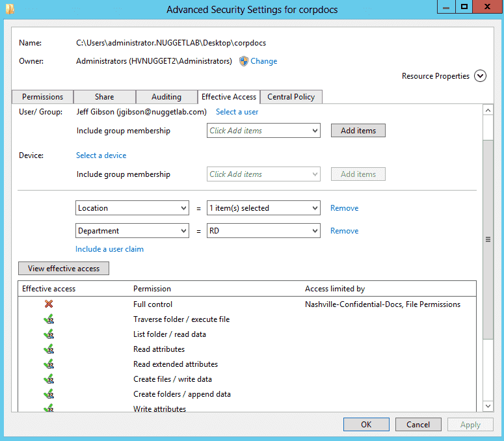The width and height of the screenshot is (504, 441).
Task: Select Create folders / append data text
Action: click(x=182, y=394)
